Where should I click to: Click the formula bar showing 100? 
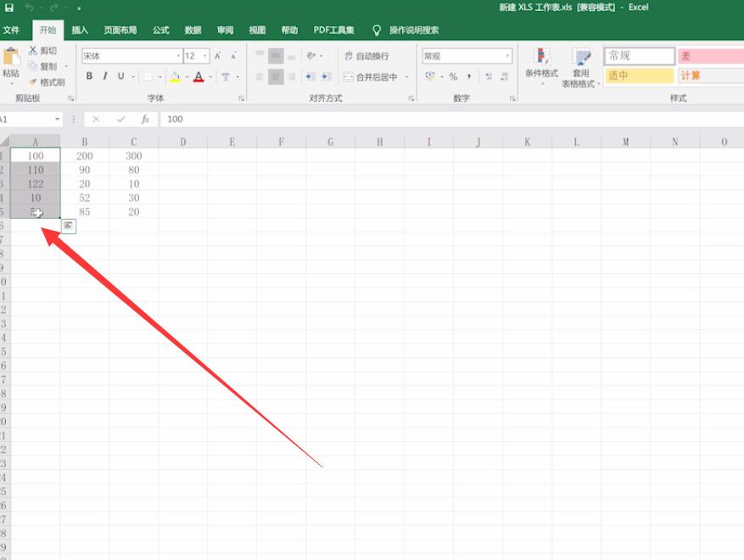pyautogui.click(x=452, y=119)
